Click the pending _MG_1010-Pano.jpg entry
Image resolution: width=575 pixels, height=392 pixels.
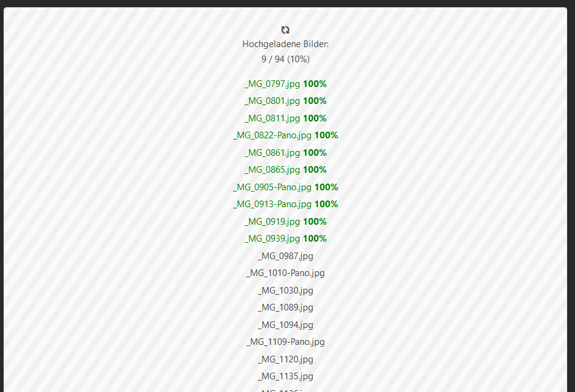[286, 273]
